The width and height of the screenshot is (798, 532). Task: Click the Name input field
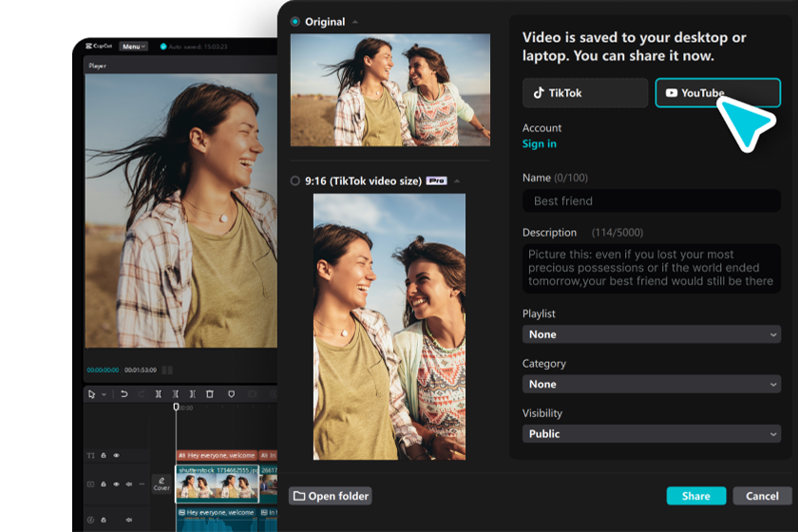[x=652, y=201]
